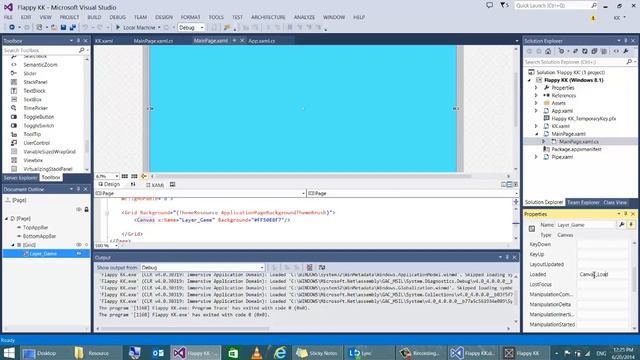Viewport: 640px width, 360px height.
Task: Select TextBlock in the Toolbox list
Action: 34,91
